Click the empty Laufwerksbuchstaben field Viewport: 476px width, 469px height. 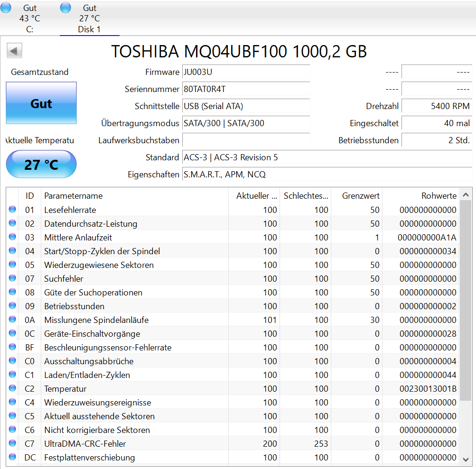(x=246, y=140)
